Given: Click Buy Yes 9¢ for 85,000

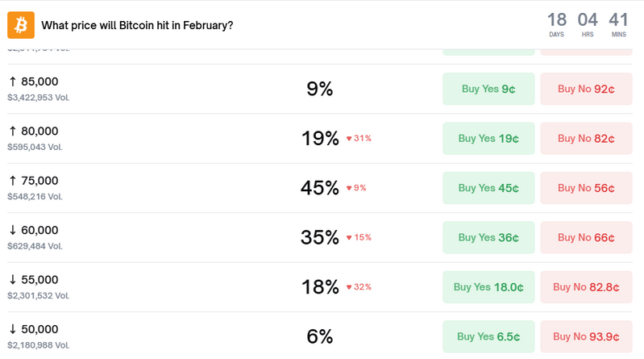Looking at the screenshot, I should 488,89.
